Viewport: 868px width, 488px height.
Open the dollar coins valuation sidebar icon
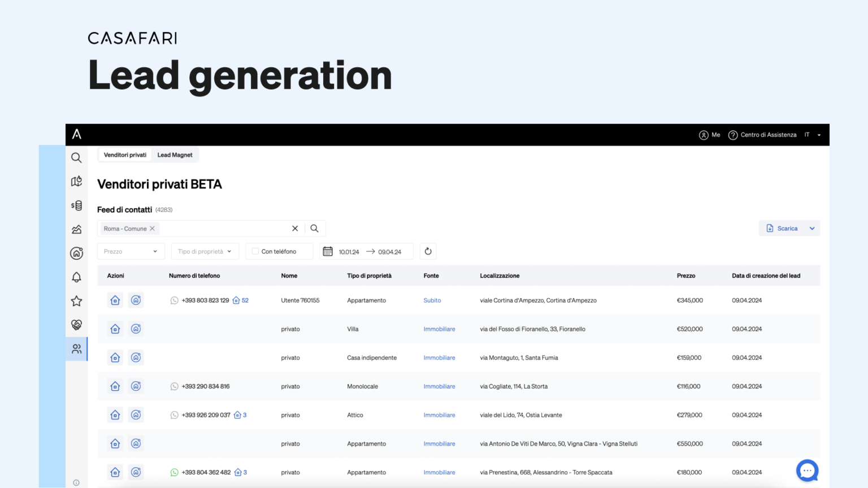(76, 206)
